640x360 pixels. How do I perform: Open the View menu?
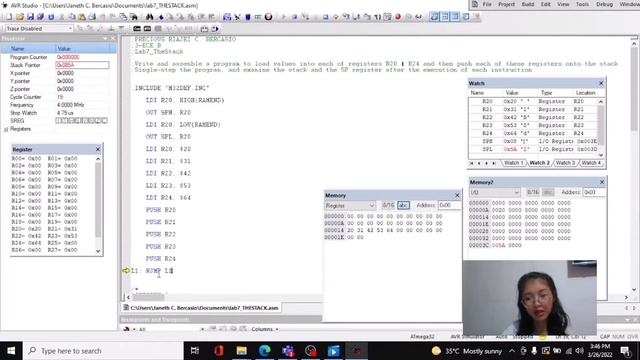563,4
